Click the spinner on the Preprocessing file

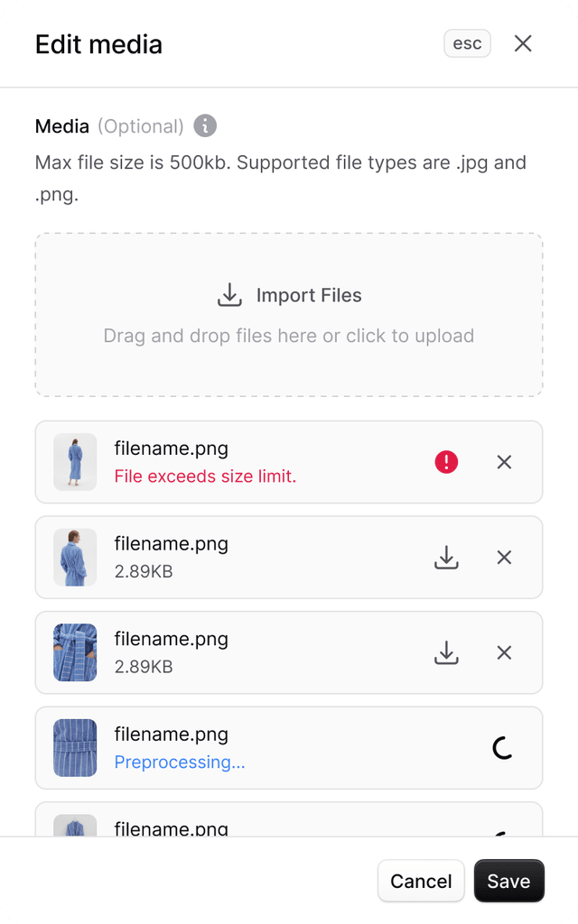click(x=503, y=747)
